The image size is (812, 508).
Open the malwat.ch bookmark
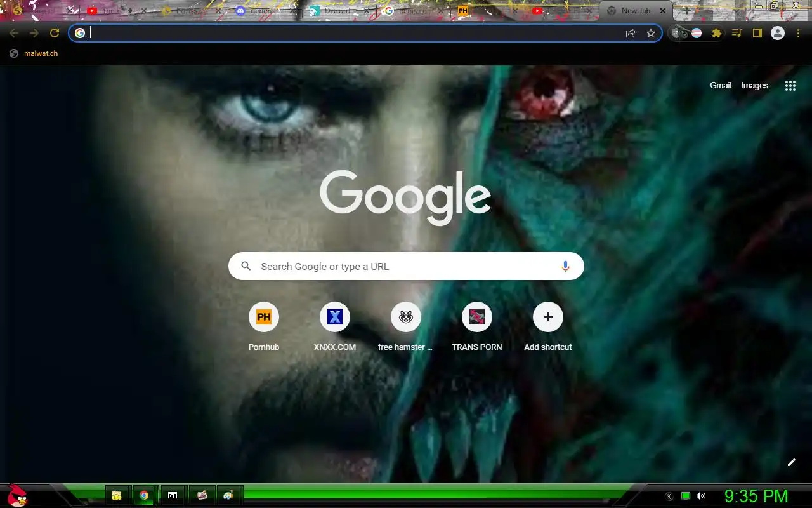34,53
